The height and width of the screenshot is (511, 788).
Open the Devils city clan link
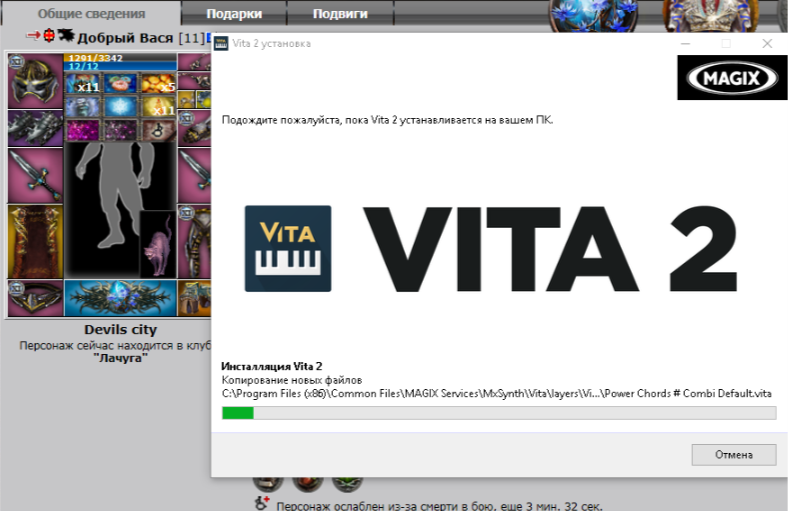click(121, 330)
